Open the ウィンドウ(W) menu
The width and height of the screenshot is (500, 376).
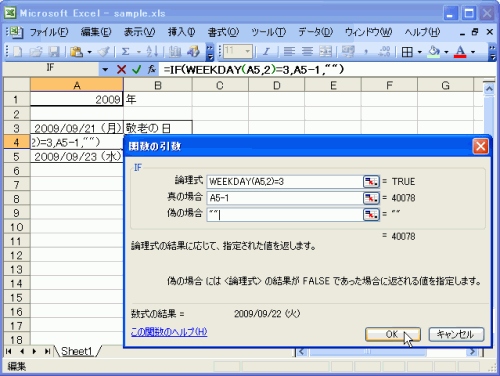point(369,32)
